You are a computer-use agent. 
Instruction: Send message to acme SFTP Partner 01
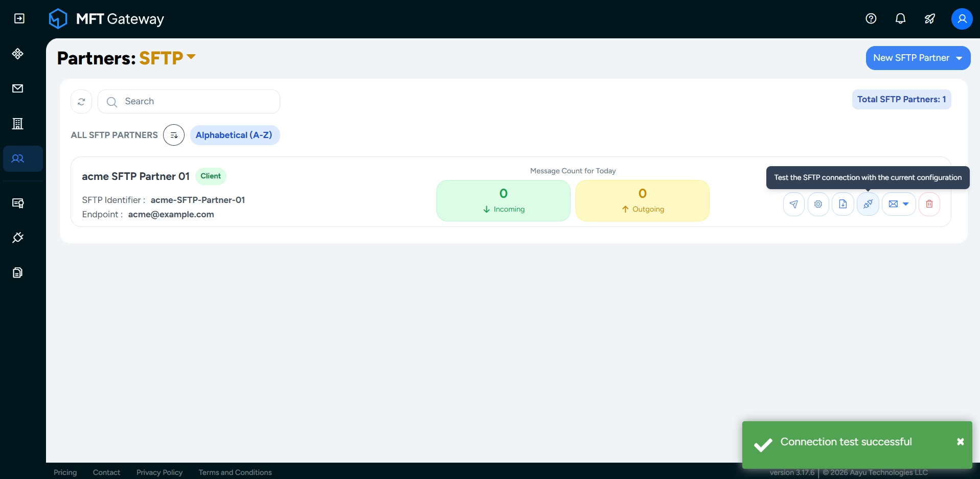794,204
